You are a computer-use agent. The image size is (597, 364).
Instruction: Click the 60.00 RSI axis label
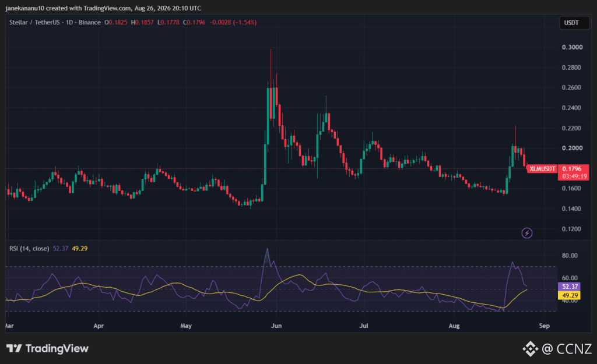coord(570,278)
